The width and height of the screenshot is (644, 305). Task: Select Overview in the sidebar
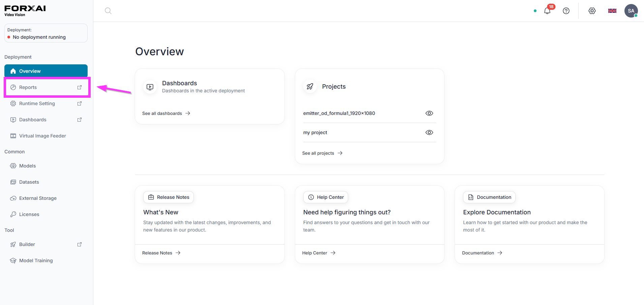click(x=46, y=71)
